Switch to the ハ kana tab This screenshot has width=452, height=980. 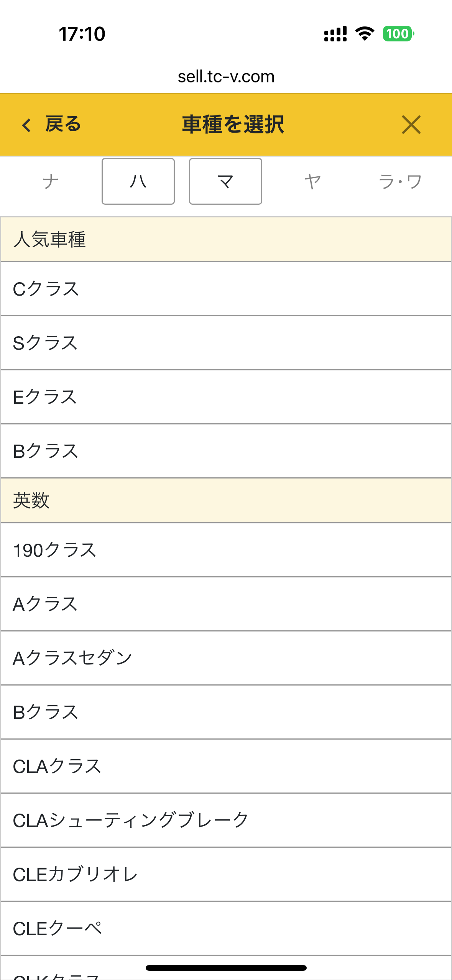coord(138,181)
